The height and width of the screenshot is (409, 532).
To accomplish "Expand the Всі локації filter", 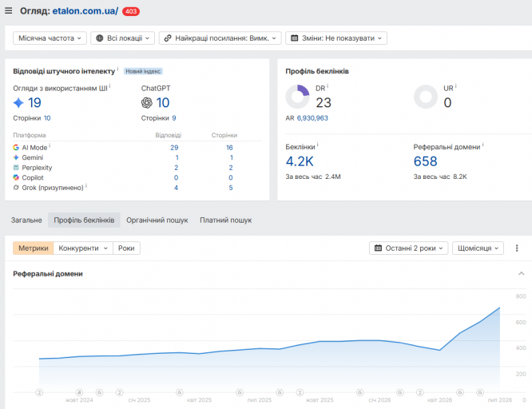I will (x=122, y=38).
